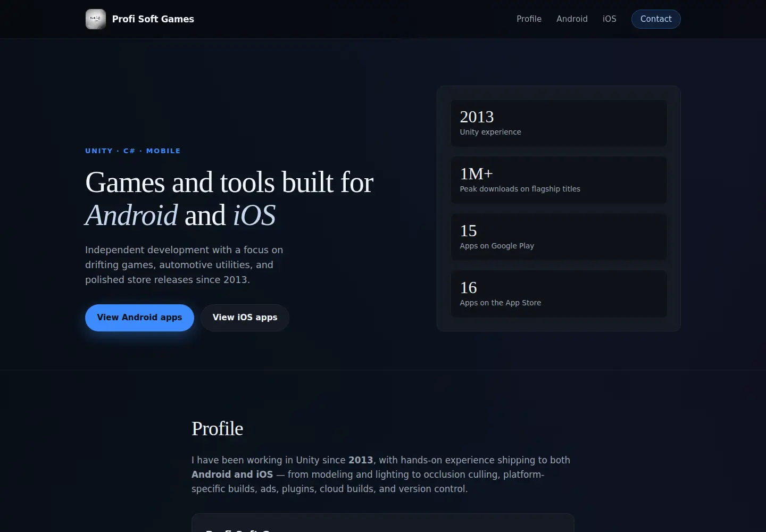Click the 'I have been working in Unity' paragraph
Screen dimensions: 766x532
pos(381,475)
